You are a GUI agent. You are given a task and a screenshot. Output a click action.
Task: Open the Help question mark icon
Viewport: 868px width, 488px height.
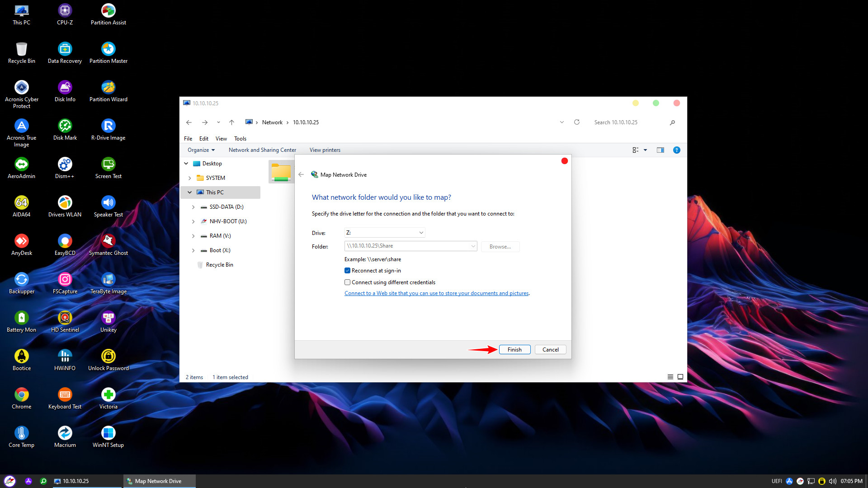point(676,150)
